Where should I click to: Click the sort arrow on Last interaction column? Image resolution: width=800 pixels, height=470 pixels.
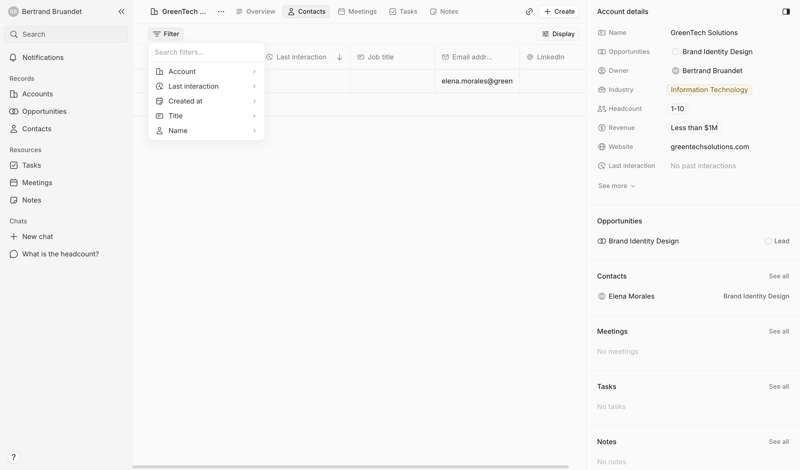click(339, 57)
